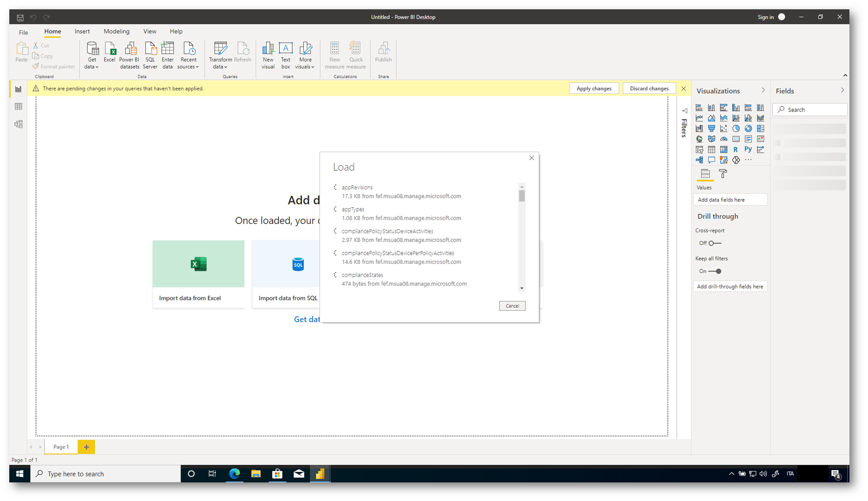
Task: Select the matrix visual
Action: point(723,150)
